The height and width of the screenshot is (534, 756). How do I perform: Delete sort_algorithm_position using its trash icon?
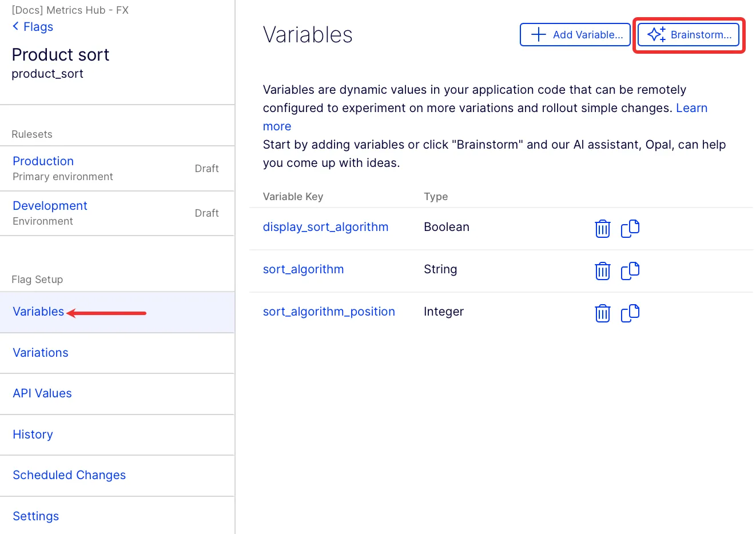[x=603, y=313]
